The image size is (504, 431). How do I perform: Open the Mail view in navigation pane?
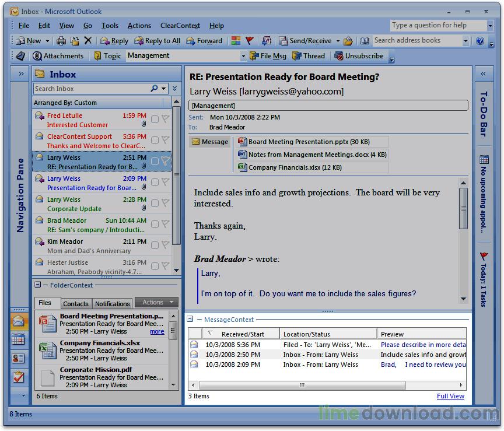pos(18,321)
